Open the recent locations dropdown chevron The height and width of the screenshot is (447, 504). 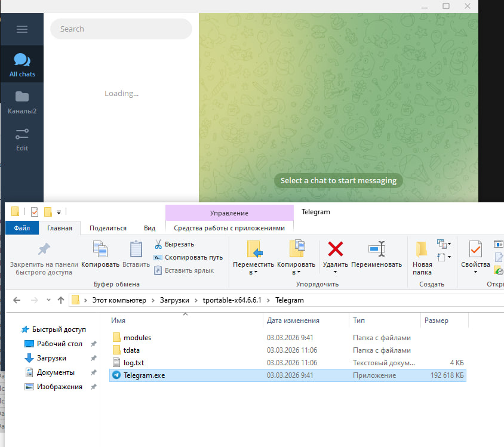click(48, 300)
